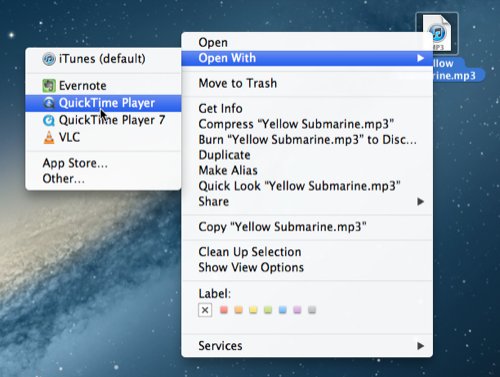Burn "Yellow Submarine.mp3" to Disc

tap(307, 140)
